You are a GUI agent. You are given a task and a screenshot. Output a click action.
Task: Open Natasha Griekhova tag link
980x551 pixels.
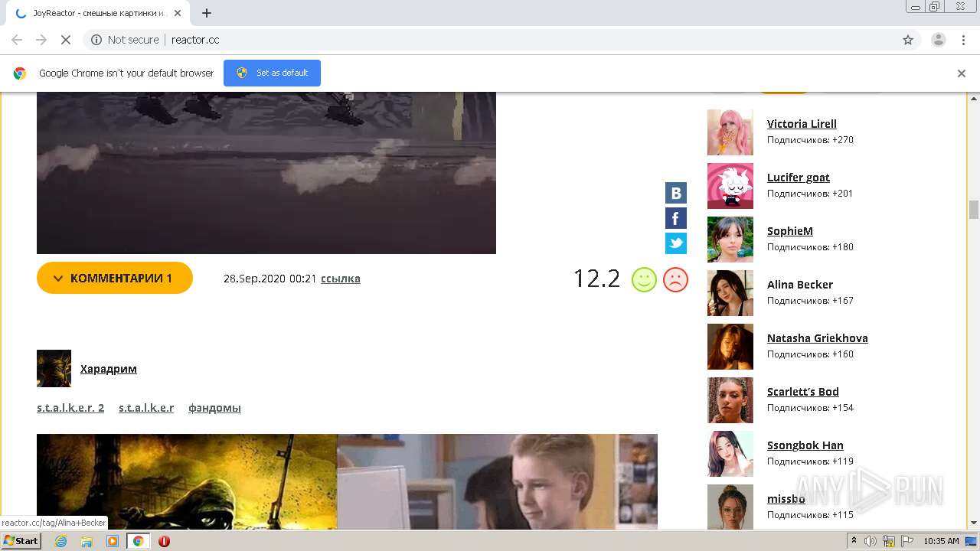818,338
